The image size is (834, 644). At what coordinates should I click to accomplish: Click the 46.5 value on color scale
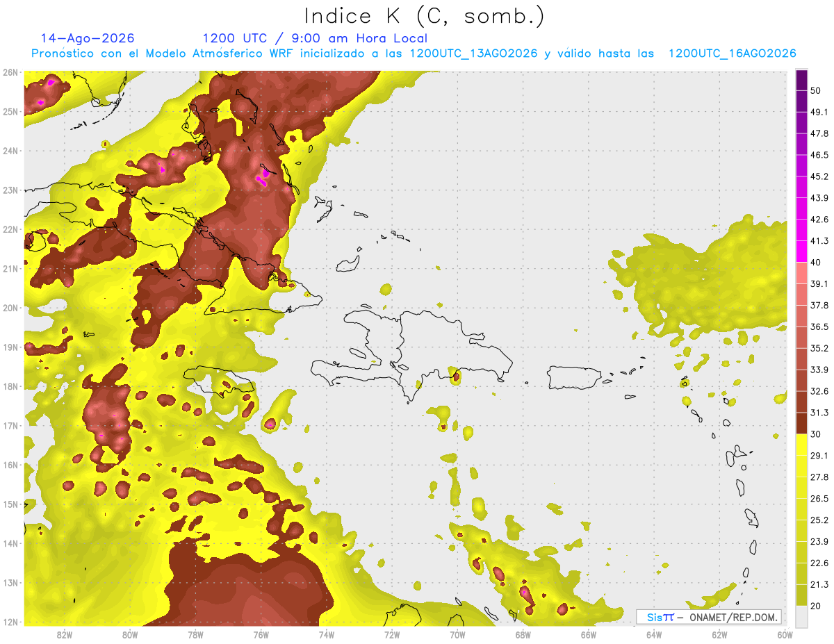pyautogui.click(x=819, y=155)
